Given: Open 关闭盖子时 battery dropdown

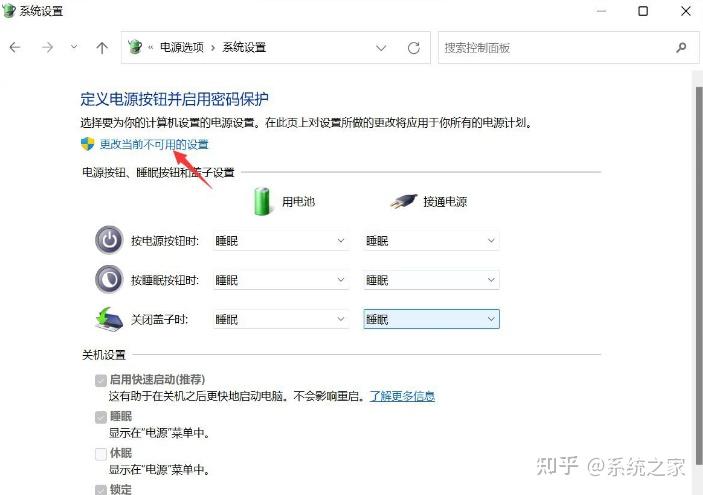Looking at the screenshot, I should coord(281,319).
